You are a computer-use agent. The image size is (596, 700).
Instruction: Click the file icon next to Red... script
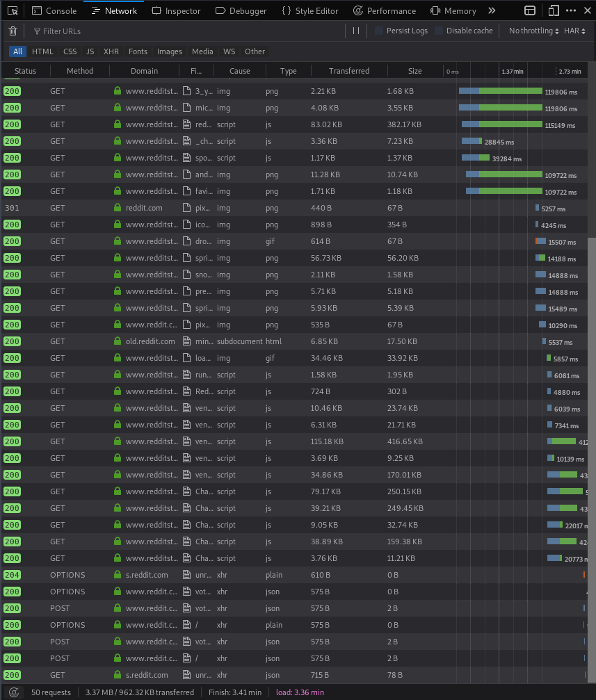click(x=187, y=391)
